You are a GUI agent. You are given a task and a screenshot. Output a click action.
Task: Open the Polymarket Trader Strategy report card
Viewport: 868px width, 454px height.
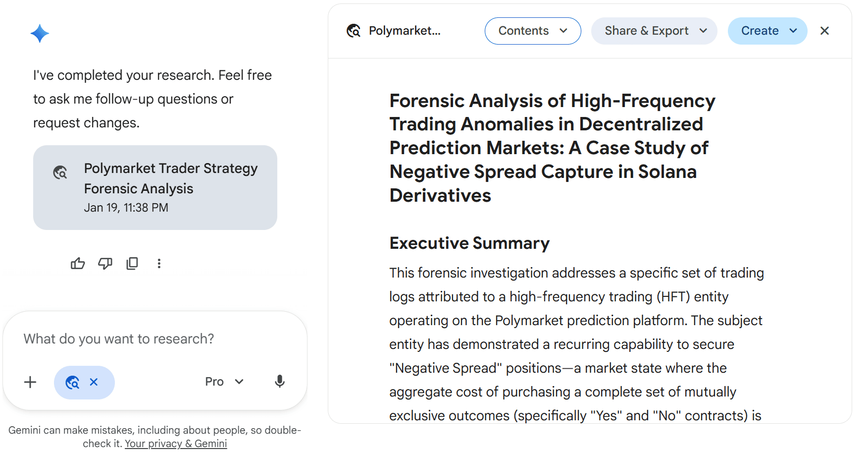click(155, 187)
